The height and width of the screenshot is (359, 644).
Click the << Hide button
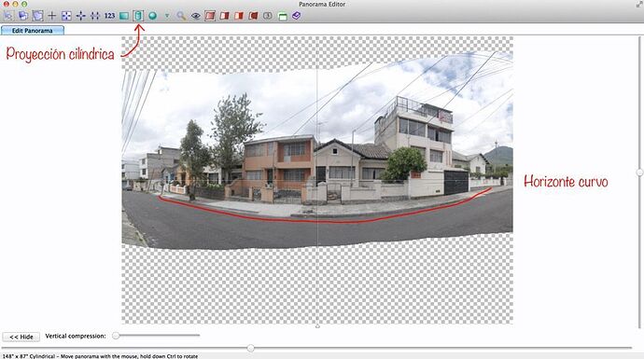pos(21,337)
